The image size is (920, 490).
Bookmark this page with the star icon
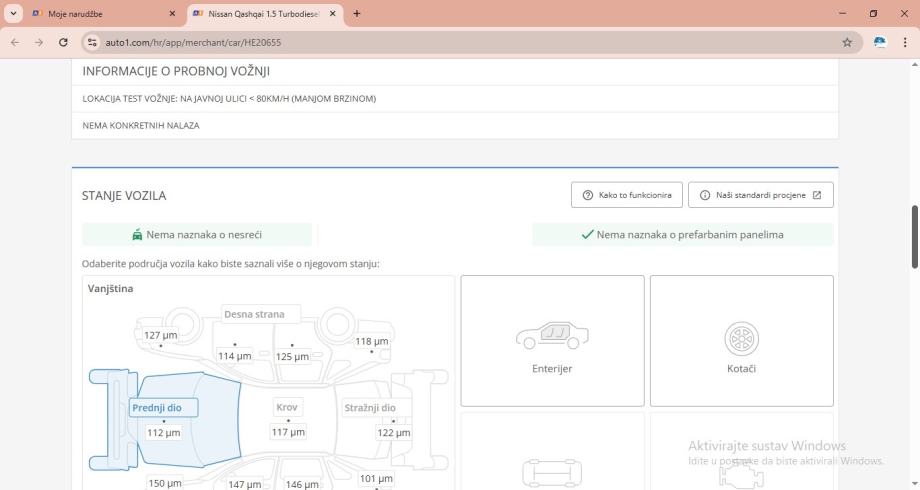[x=847, y=42]
